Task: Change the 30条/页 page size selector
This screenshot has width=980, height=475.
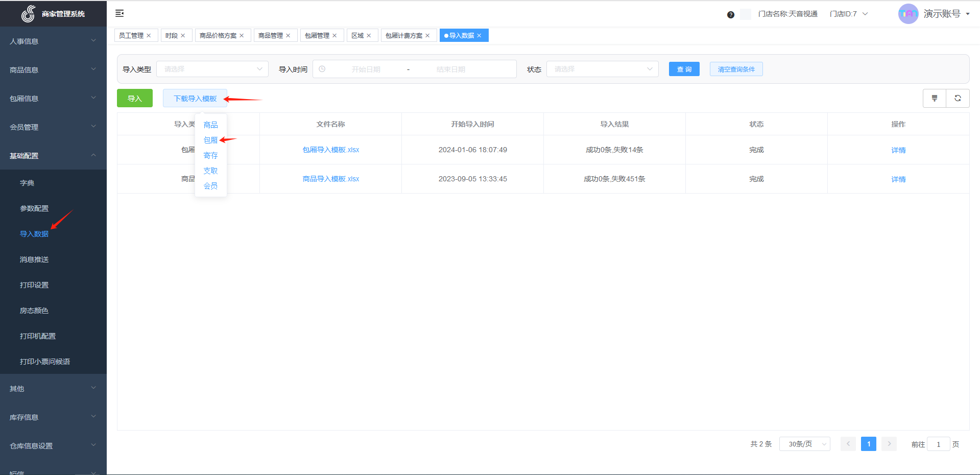Action: pos(804,444)
